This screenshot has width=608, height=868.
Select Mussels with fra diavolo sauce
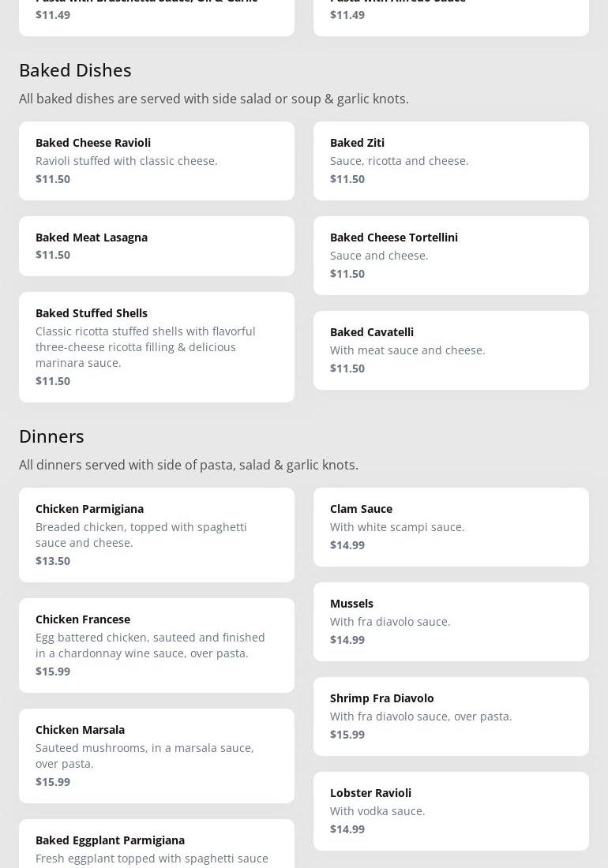pos(451,621)
